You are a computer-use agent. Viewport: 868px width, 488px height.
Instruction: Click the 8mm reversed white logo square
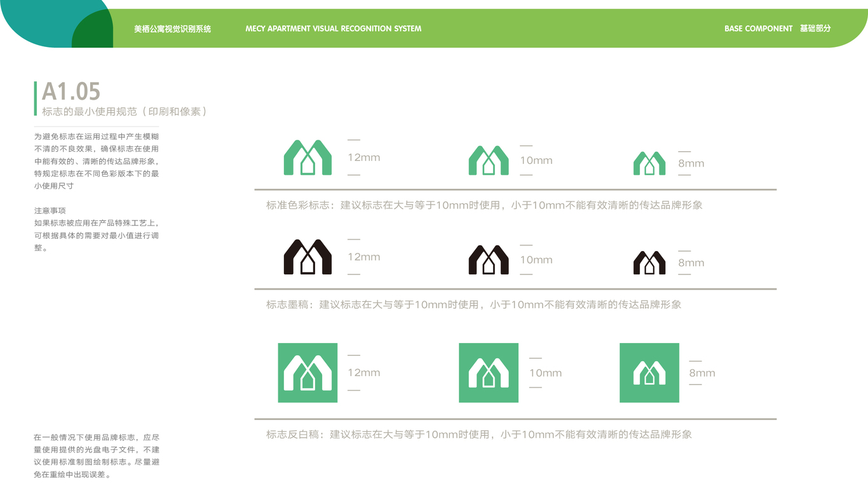[x=649, y=373]
